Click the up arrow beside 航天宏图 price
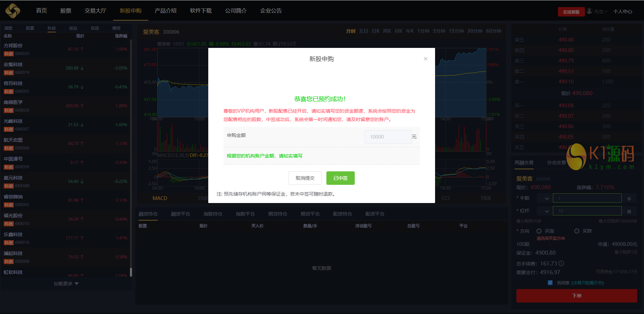The image size is (644, 314). (x=82, y=144)
